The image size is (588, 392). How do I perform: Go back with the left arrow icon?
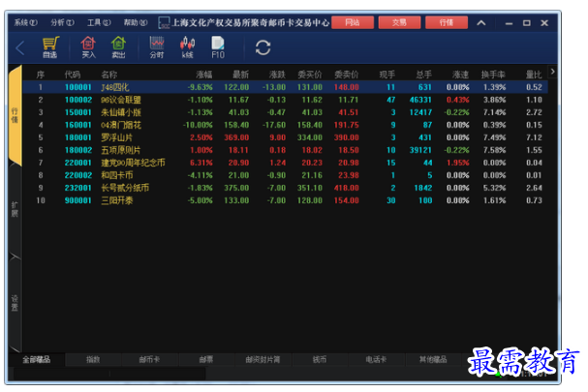[20, 48]
